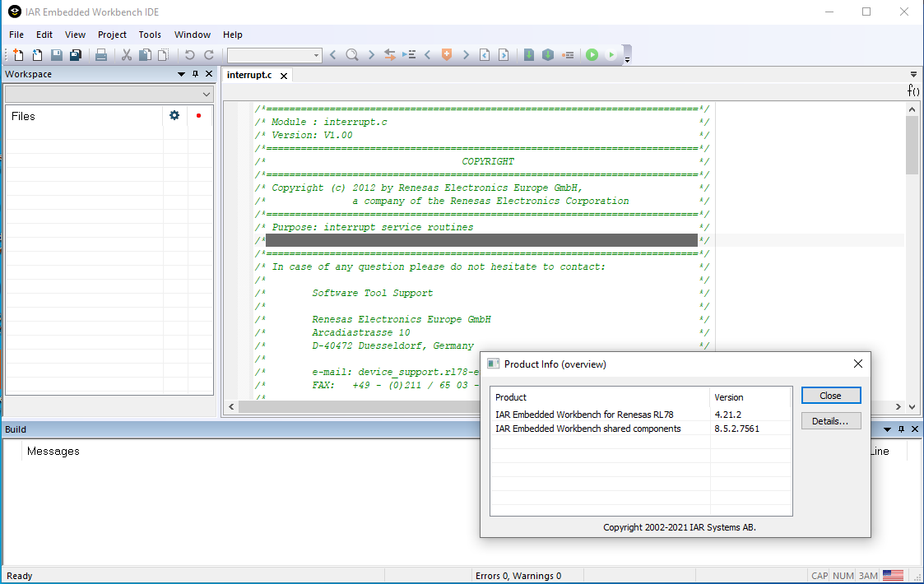Click the editor scroll up arrow

(x=912, y=109)
